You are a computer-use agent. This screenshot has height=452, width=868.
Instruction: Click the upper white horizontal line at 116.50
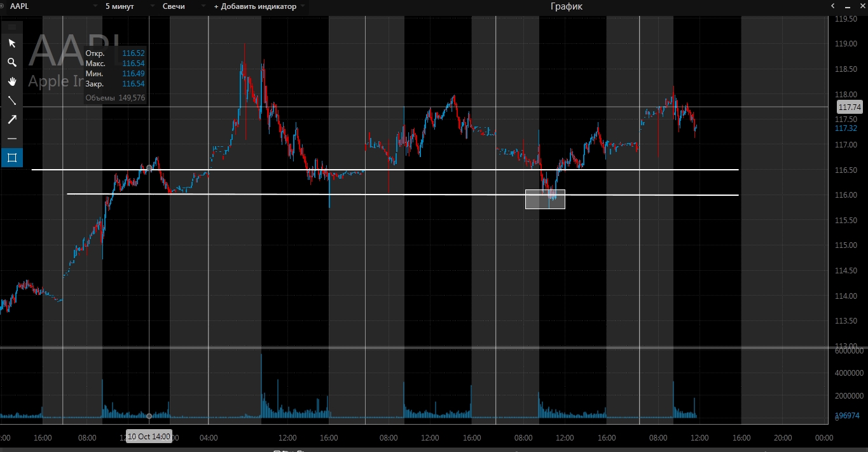coord(445,170)
